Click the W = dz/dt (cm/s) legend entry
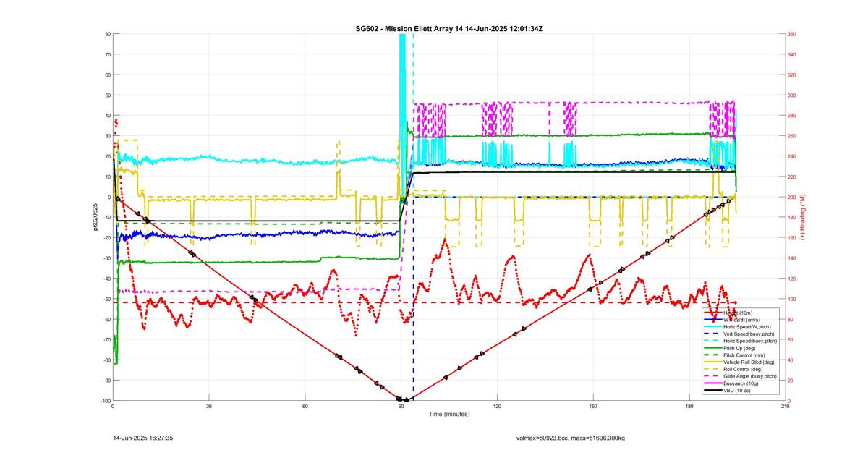This screenshot has width=868, height=450. pos(741,320)
